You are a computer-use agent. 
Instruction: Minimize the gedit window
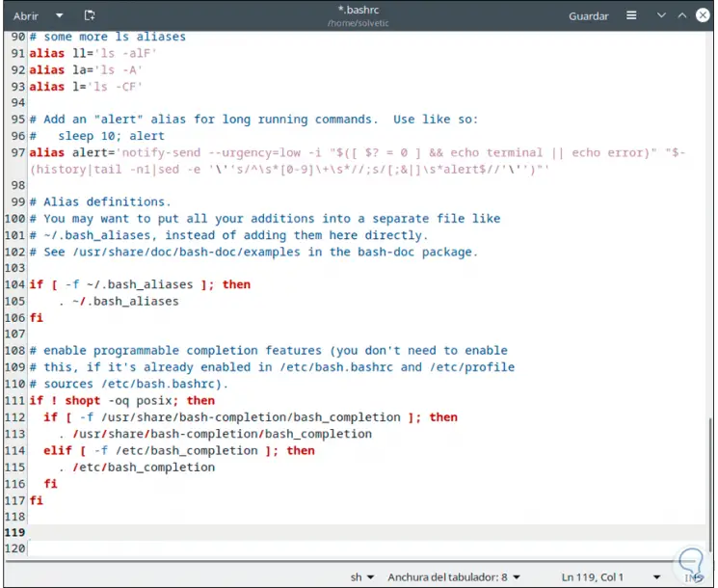[x=662, y=15]
